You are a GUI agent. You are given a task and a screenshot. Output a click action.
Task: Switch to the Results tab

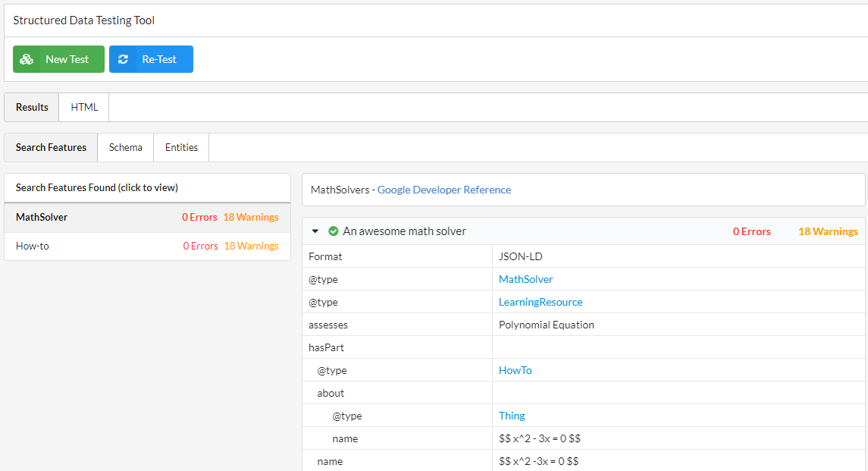[32, 108]
